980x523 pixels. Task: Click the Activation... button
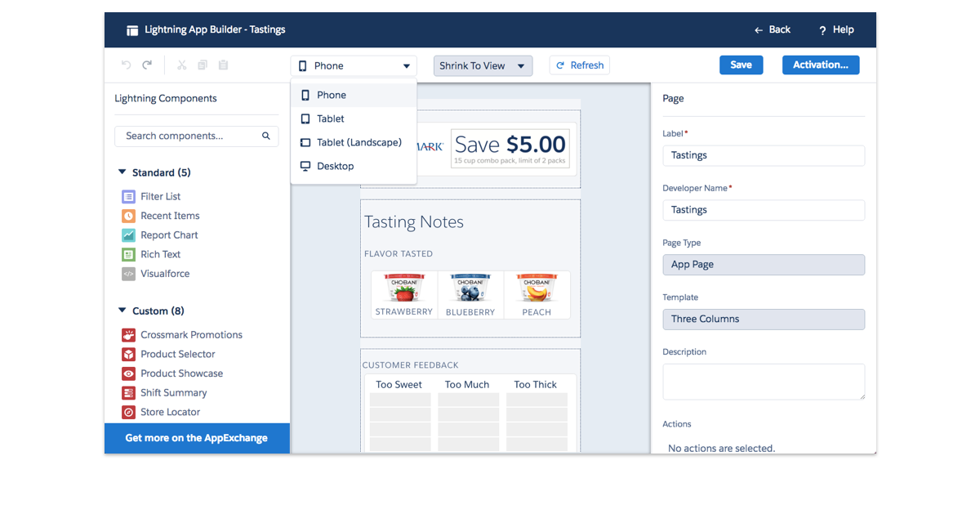click(x=821, y=65)
